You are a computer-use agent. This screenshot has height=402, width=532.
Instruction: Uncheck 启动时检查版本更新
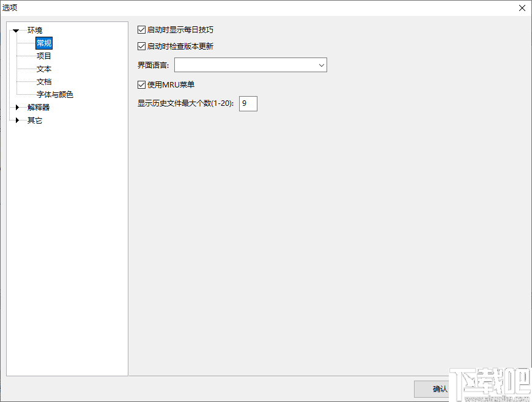[141, 46]
